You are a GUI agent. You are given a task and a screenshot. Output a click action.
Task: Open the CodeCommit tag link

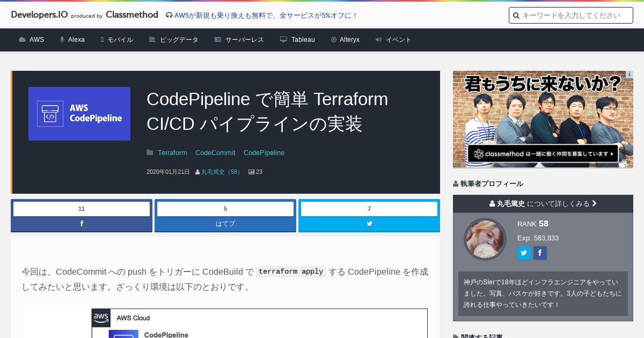click(215, 153)
